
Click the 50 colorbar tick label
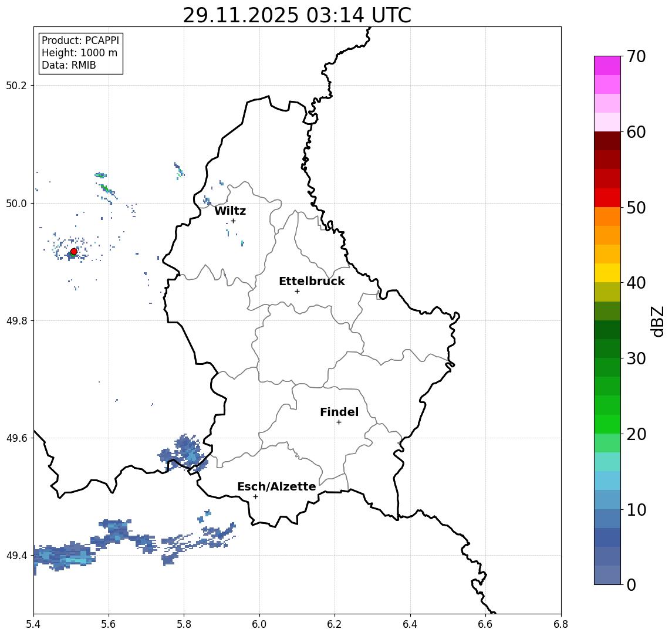(636, 208)
